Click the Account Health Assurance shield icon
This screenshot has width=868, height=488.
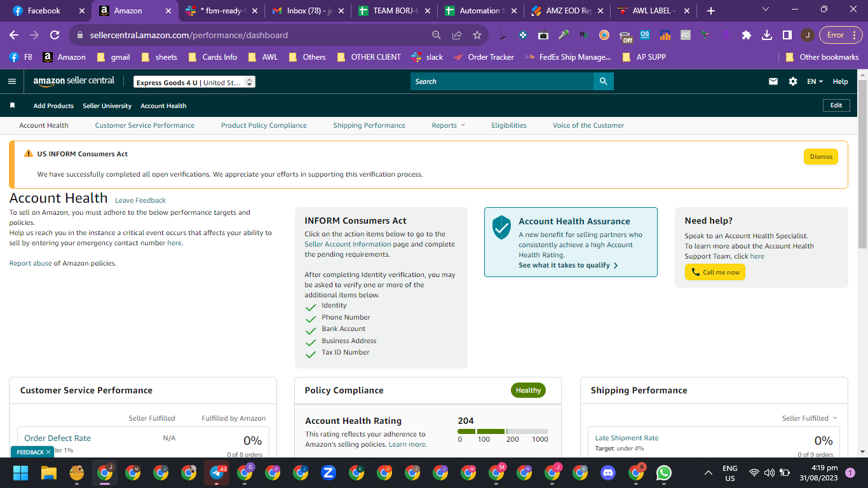click(502, 227)
